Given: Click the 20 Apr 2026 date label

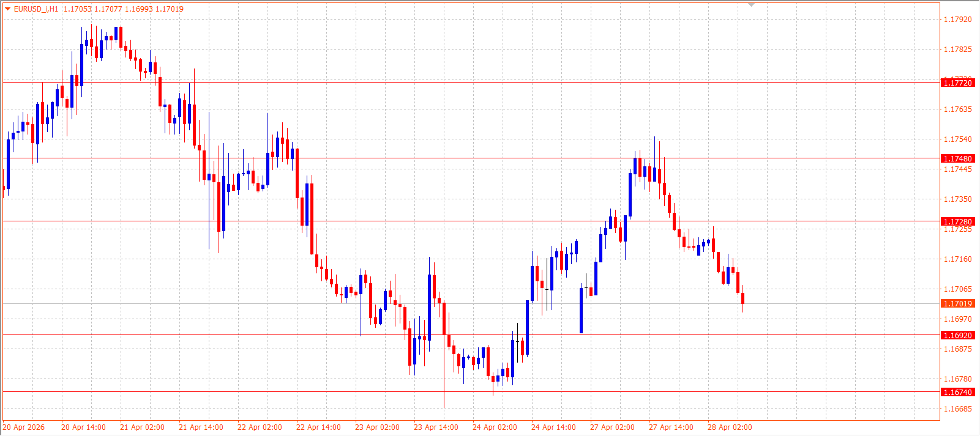Looking at the screenshot, I should (24, 427).
